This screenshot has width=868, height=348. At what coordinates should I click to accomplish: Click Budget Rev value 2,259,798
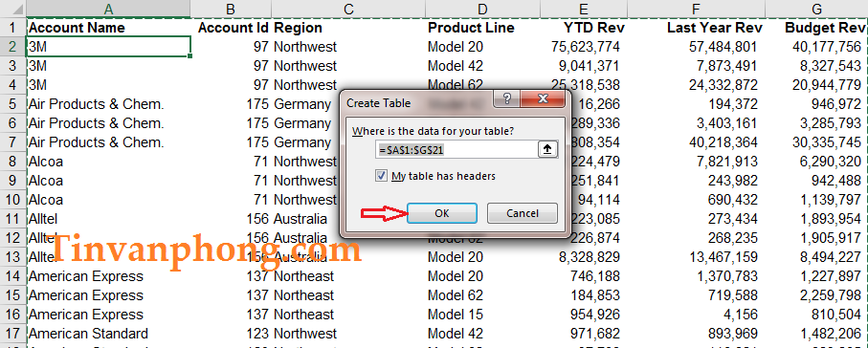point(832,295)
